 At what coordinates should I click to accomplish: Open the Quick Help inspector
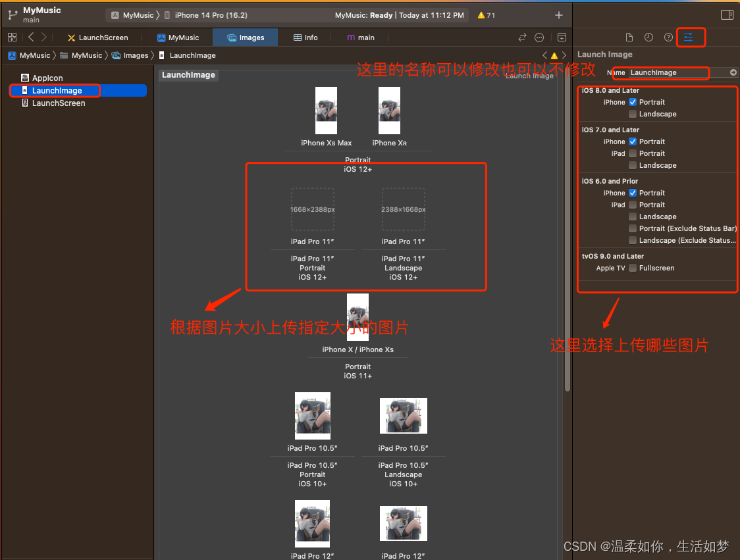[x=668, y=38]
